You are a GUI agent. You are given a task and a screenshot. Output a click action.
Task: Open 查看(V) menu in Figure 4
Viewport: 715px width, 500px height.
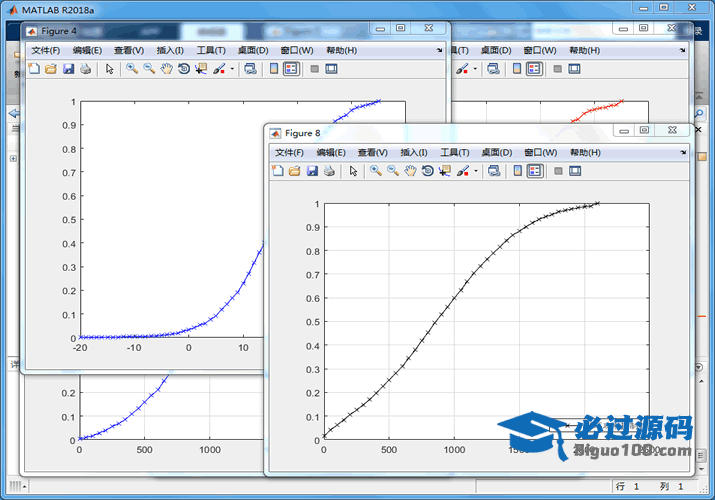(x=129, y=50)
